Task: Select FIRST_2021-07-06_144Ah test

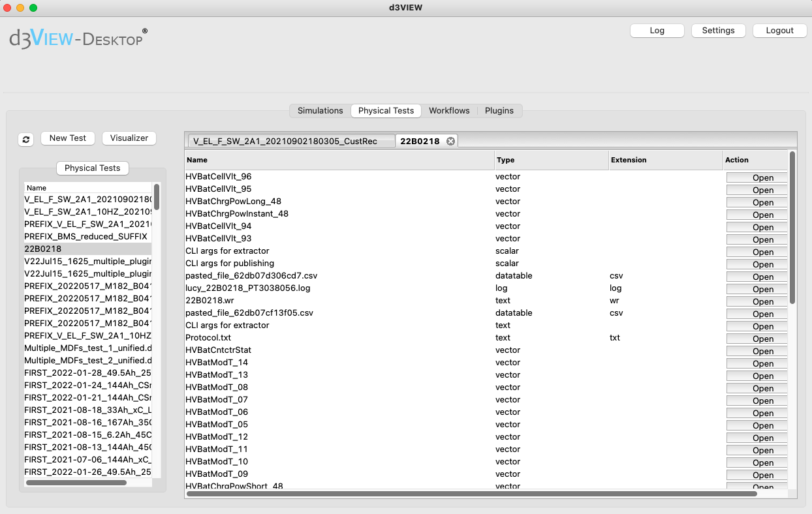Action: pyautogui.click(x=88, y=459)
